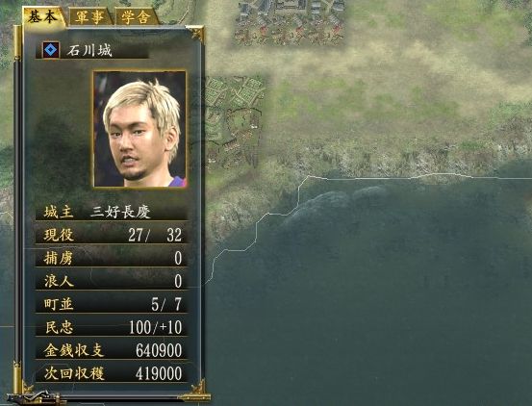
Task: Open the 金銭収支 640900 income row
Action: 112,350
